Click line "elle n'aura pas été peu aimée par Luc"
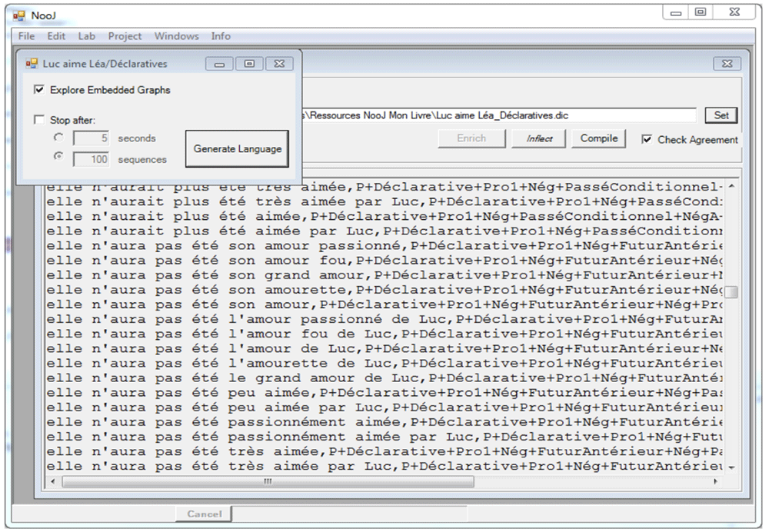769x532 pixels. [x=384, y=407]
